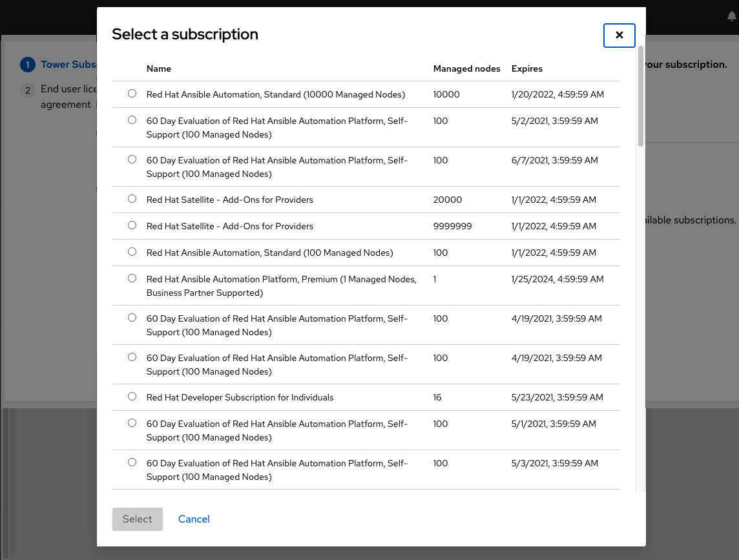Click the name 'Red Hat Ansible Automation, Standard (100 Managed Nodes)'
The width and height of the screenshot is (739, 560).
[269, 253]
